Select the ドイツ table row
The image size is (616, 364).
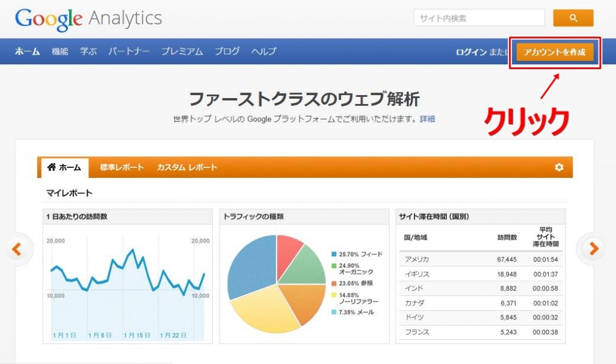click(481, 318)
